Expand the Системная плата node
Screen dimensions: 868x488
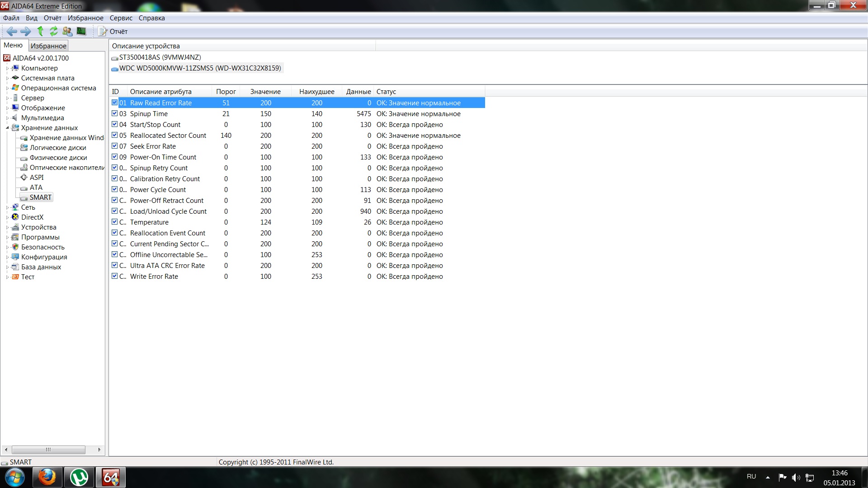coord(7,78)
